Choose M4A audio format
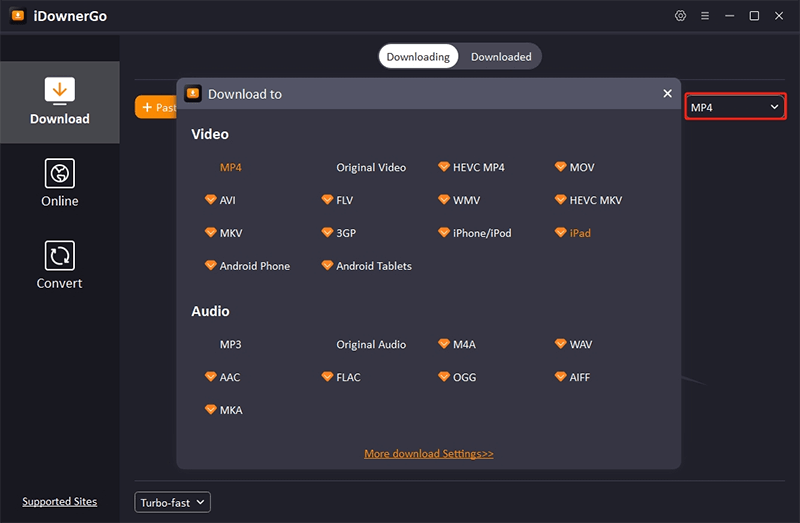800x523 pixels. click(464, 344)
